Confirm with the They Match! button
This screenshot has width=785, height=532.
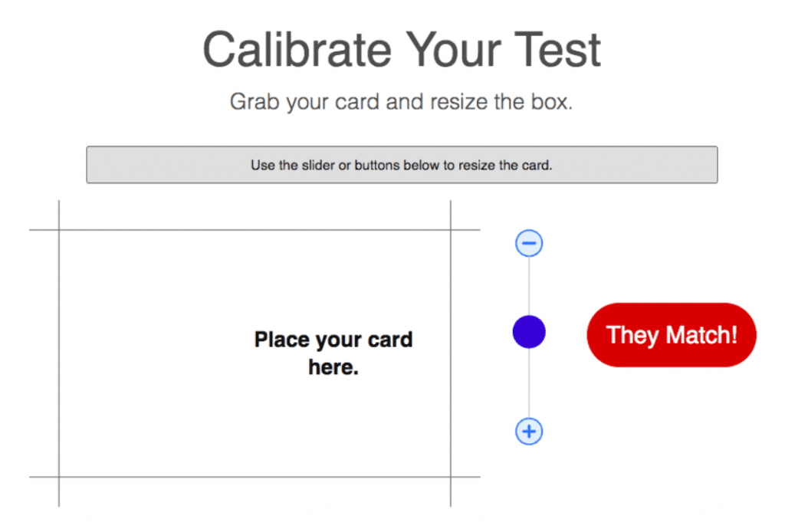672,335
